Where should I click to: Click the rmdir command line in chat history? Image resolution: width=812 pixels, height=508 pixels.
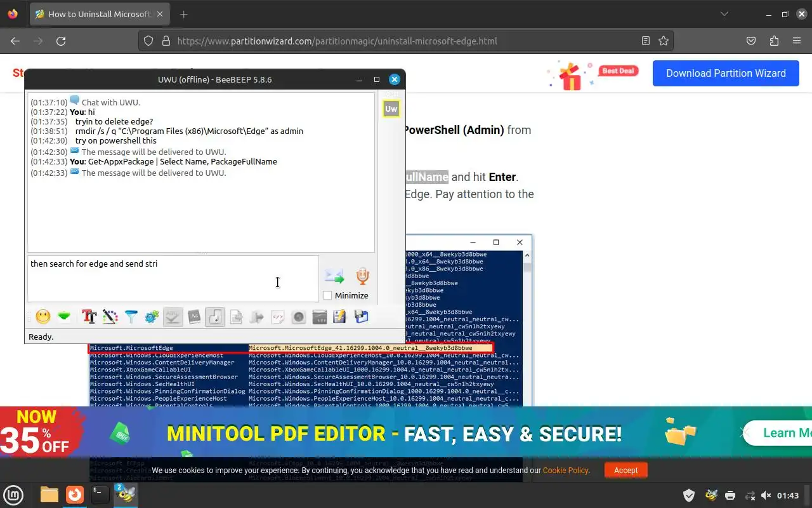click(x=189, y=131)
